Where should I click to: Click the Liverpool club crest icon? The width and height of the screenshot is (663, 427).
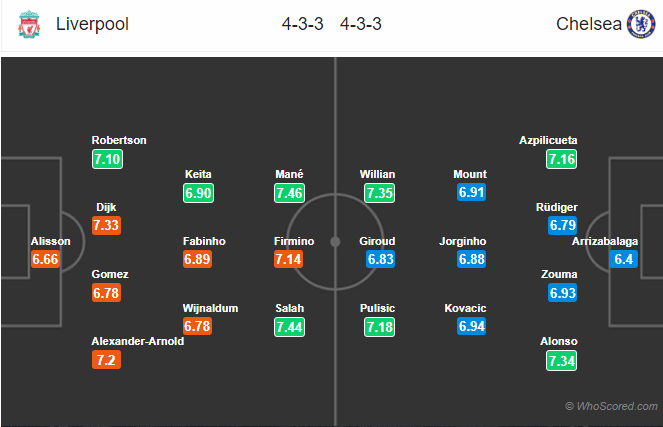tap(29, 25)
